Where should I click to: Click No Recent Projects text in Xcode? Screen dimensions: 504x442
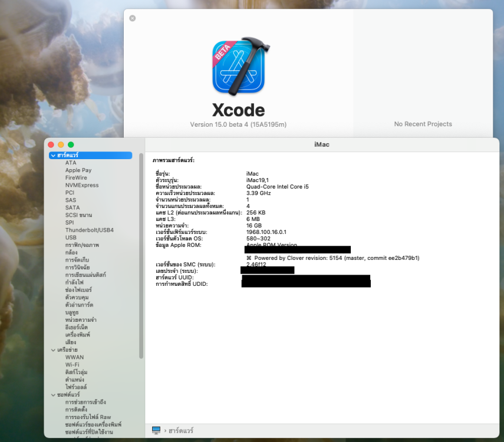tap(423, 124)
